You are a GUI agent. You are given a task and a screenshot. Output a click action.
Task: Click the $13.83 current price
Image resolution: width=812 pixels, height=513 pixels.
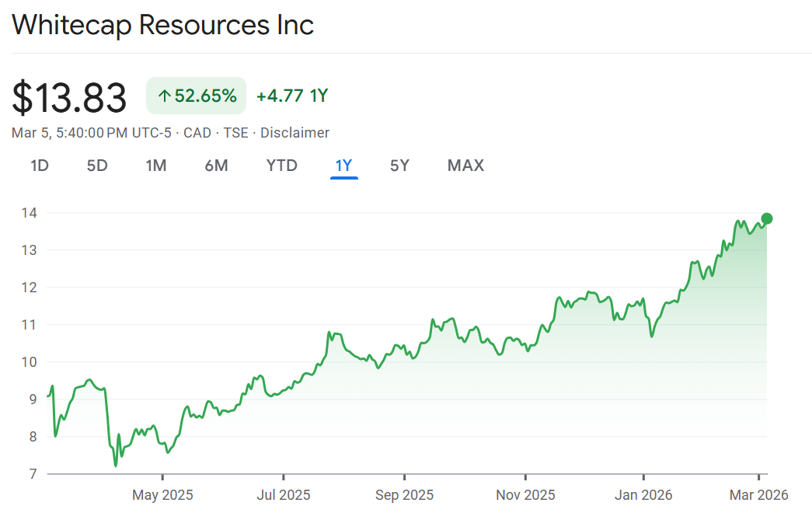(69, 98)
